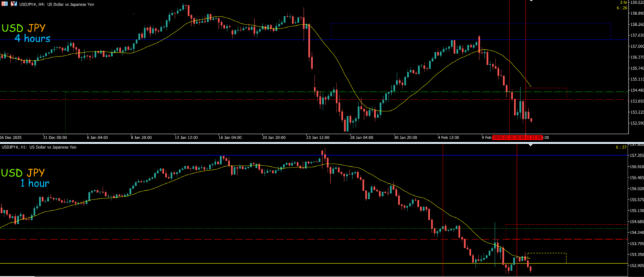Select the red dotted rectangle on the H1 chart
The image size is (644, 277).
566,224
